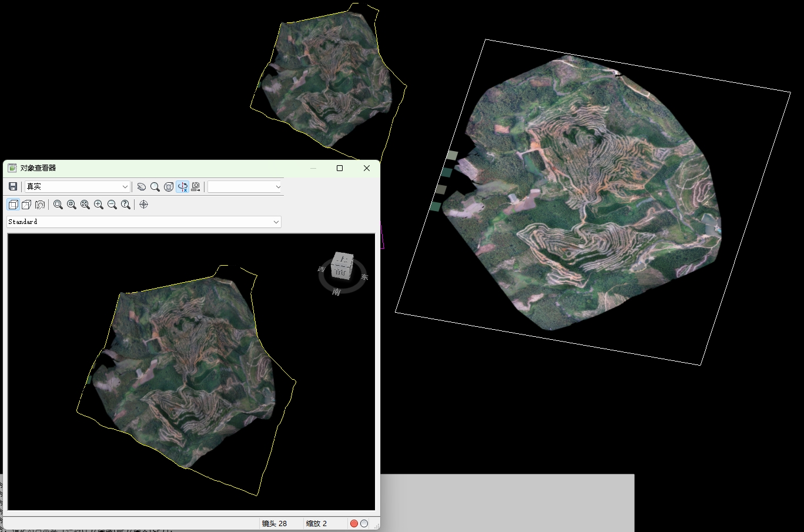
Task: Open the Standard coordinate system dropdown
Action: coord(276,222)
